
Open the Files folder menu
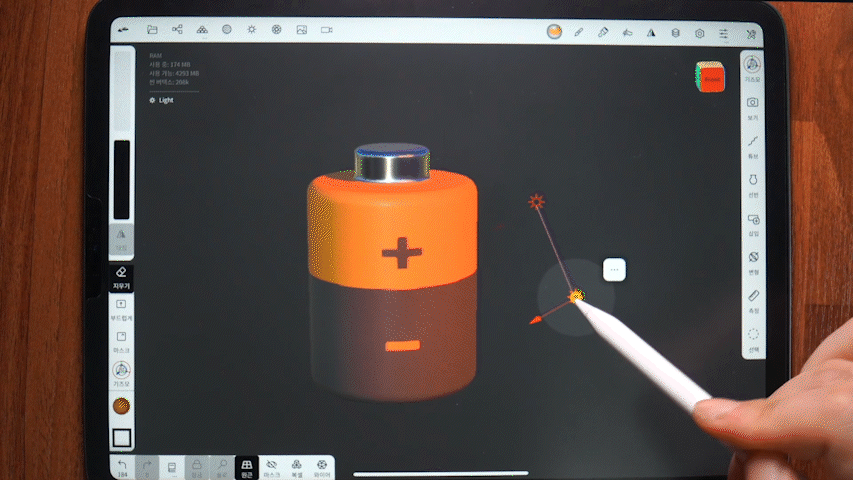click(x=152, y=31)
